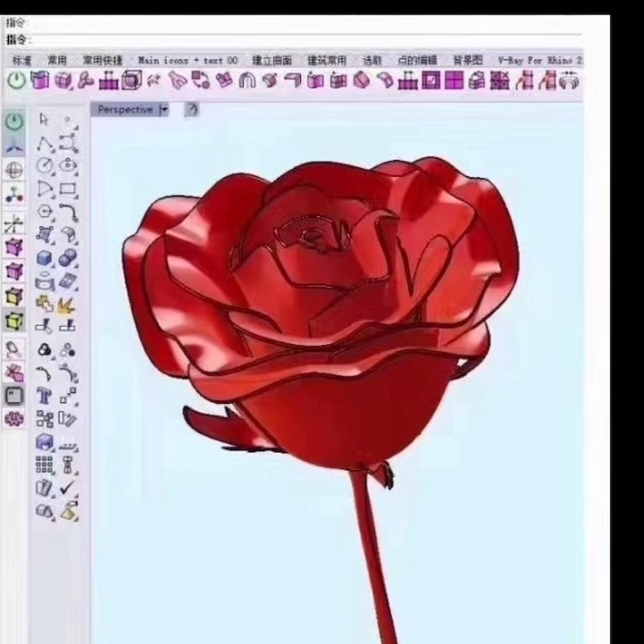Click the puzzle-piece Join tool
644x644 pixels.
pyautogui.click(x=44, y=305)
